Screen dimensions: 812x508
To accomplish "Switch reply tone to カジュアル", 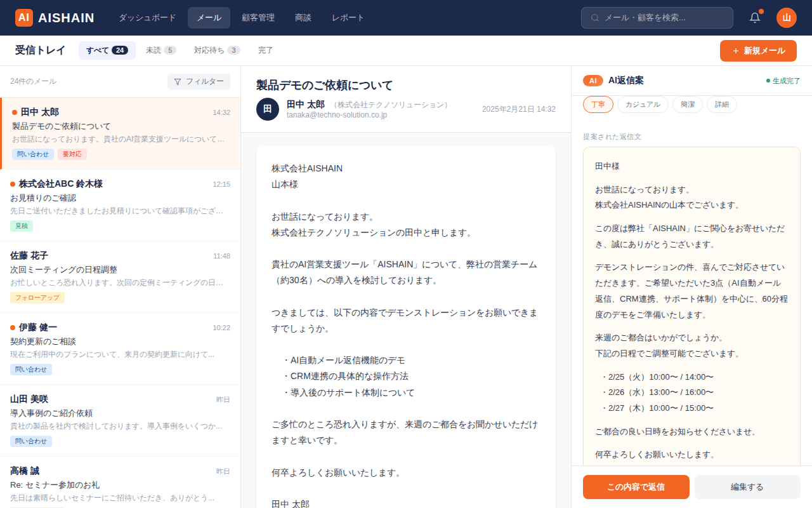I will [643, 103].
